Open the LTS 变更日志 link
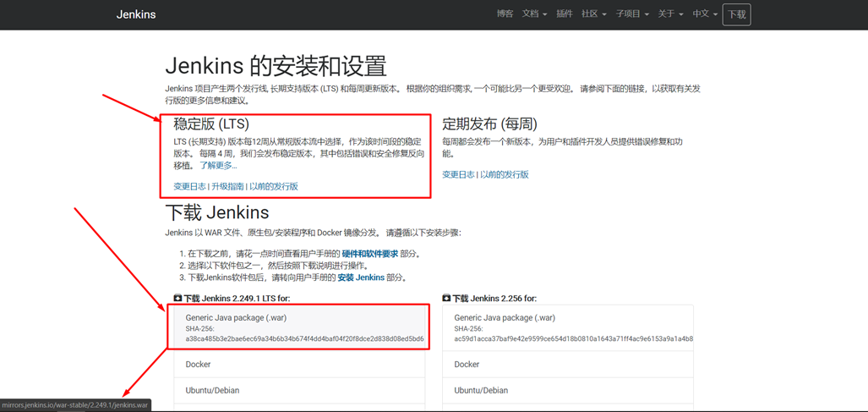Image resolution: width=868 pixels, height=412 pixels. 189,187
